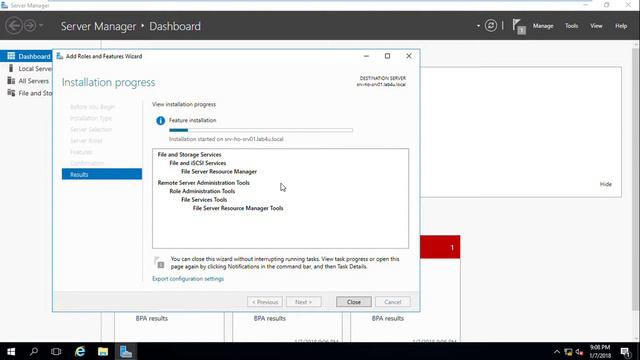Open the notifications flag icon
The height and width of the screenshot is (360, 640).
pos(519,27)
